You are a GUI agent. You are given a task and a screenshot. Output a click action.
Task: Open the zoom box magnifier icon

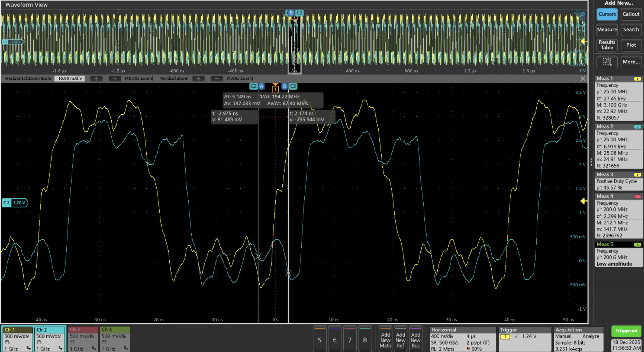pyautogui.click(x=607, y=62)
